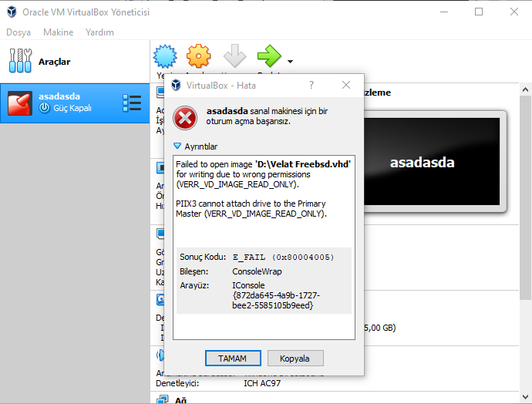
Task: Click the red error icon in dialog
Action: click(x=185, y=118)
